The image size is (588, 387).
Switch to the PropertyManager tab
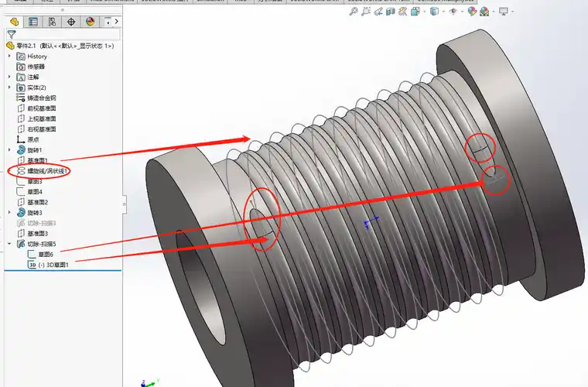tap(33, 22)
